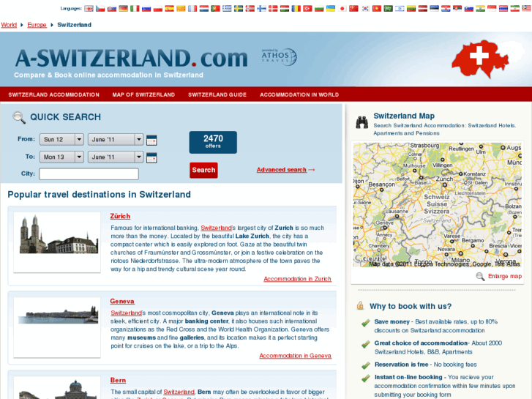Choose the French flag language
The height and width of the screenshot is (399, 532).
tap(192, 9)
